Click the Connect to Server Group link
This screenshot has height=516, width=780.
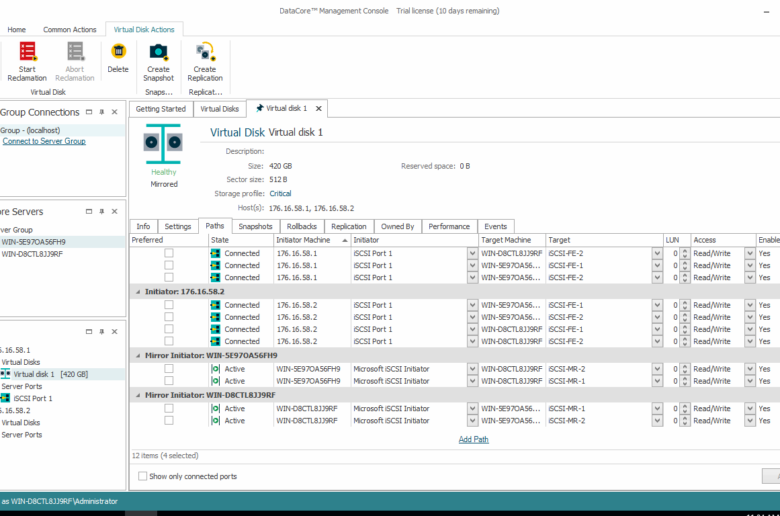pyautogui.click(x=44, y=141)
